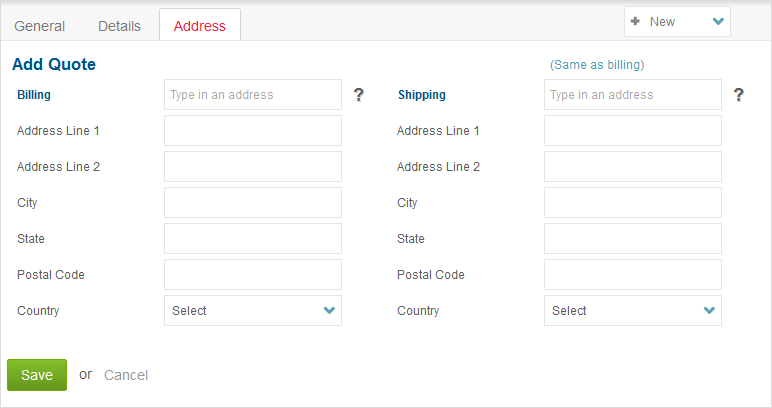
Task: Click the Shipping State field
Action: tap(633, 239)
